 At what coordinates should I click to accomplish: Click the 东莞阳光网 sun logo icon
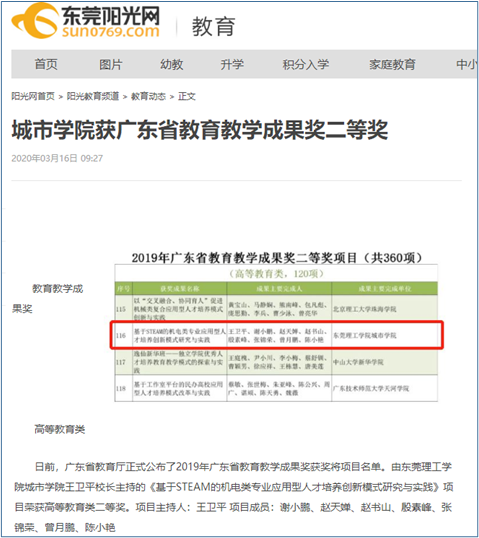35,21
